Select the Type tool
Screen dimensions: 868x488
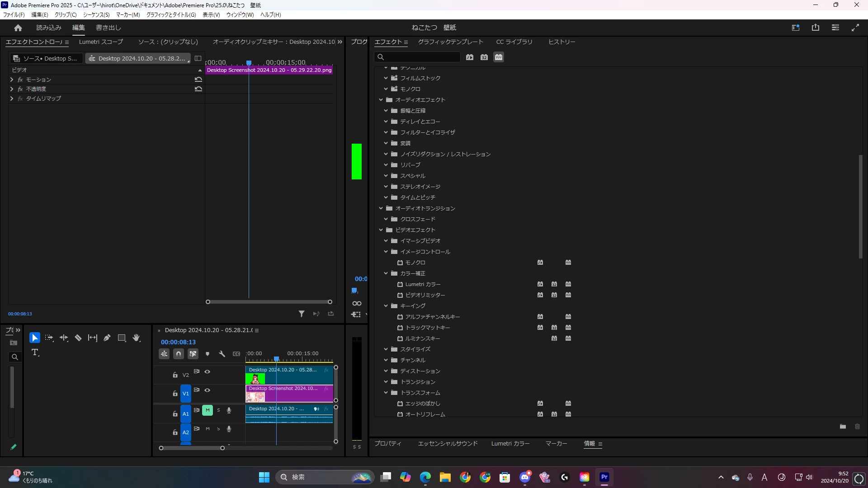point(35,352)
